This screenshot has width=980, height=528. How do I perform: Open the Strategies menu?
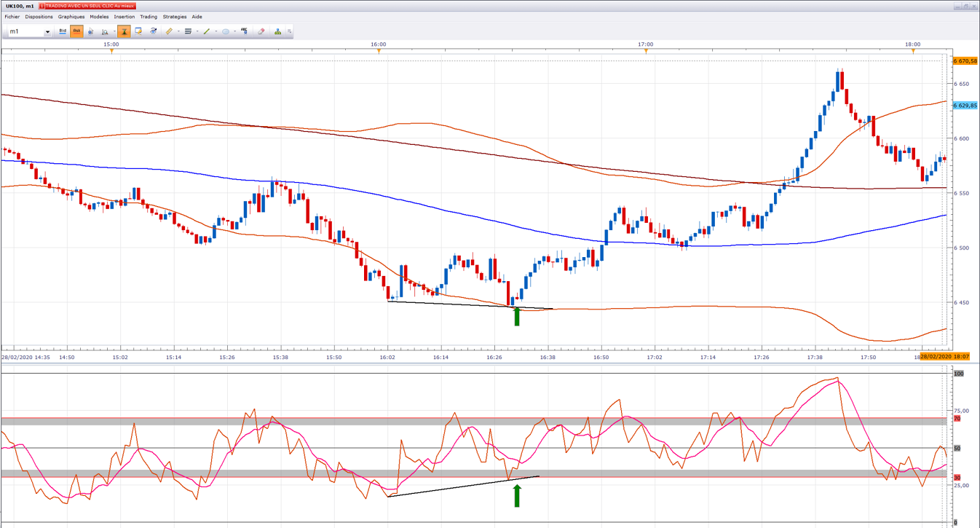(175, 17)
